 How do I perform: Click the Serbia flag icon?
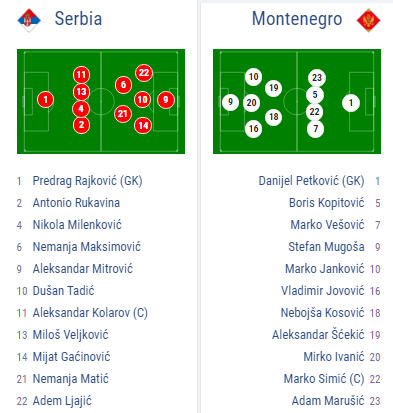(x=29, y=20)
